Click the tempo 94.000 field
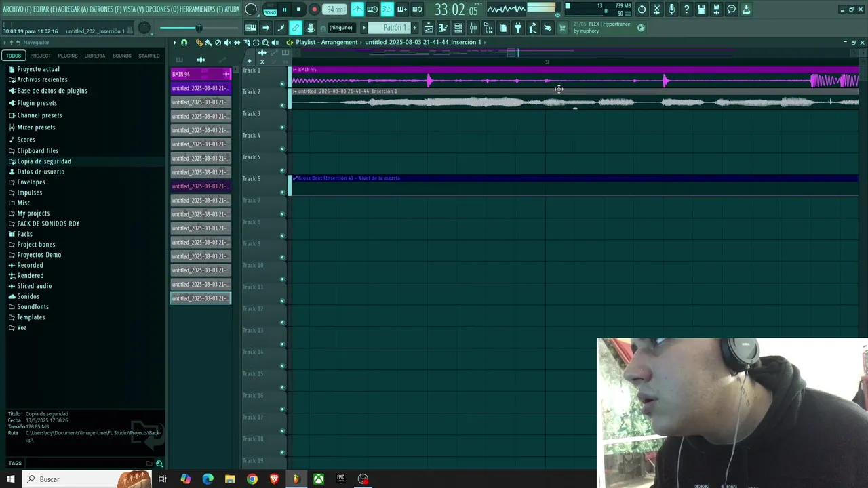This screenshot has width=868, height=488. (334, 9)
